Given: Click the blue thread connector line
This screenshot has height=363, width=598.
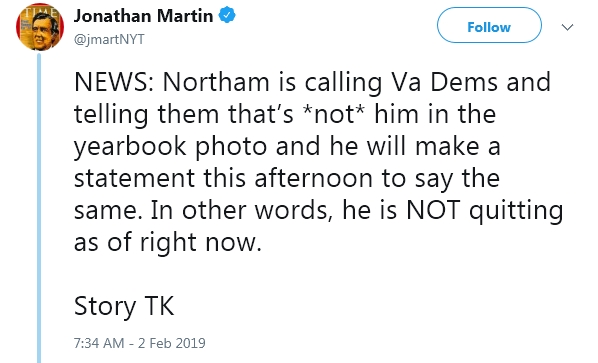Looking at the screenshot, I should pos(39,208).
